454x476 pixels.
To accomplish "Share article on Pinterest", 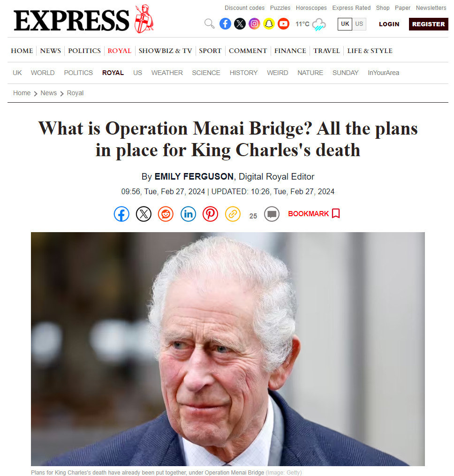I will [211, 214].
